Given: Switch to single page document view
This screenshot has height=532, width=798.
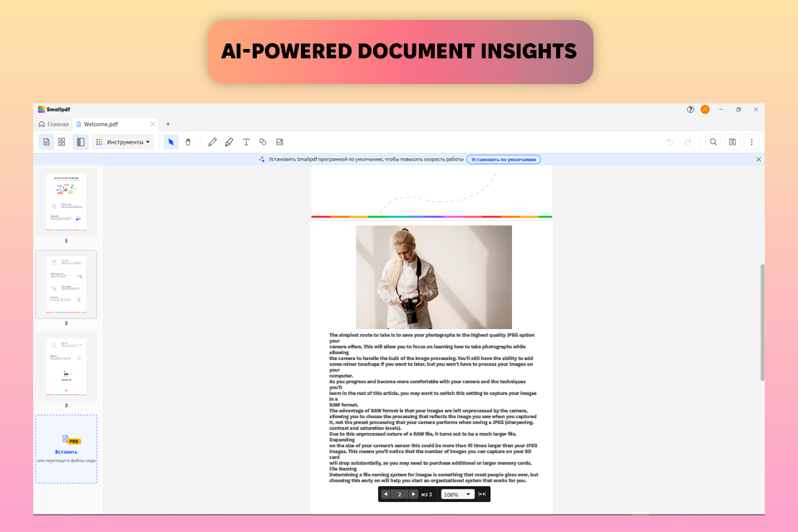Looking at the screenshot, I should pos(47,142).
